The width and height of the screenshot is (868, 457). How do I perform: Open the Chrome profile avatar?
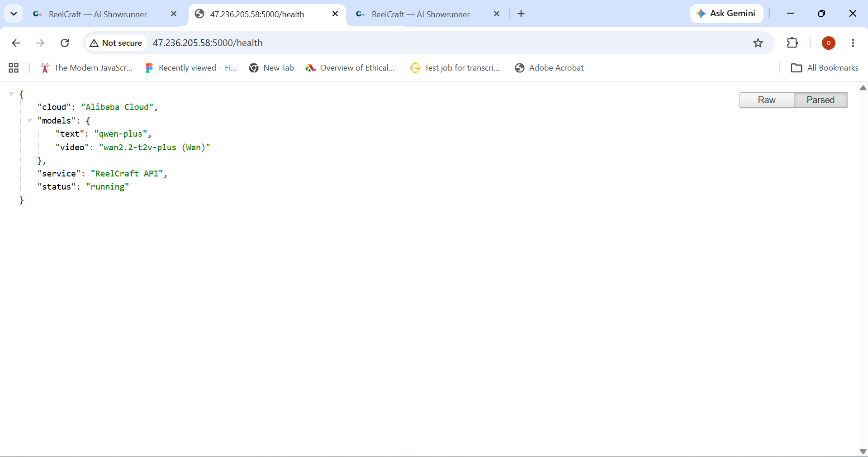pyautogui.click(x=829, y=43)
